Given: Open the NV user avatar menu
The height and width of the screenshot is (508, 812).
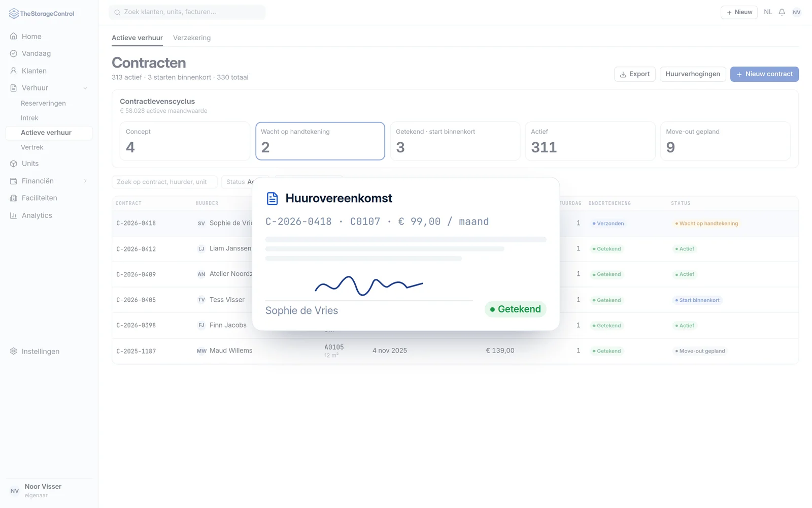Looking at the screenshot, I should [x=797, y=12].
